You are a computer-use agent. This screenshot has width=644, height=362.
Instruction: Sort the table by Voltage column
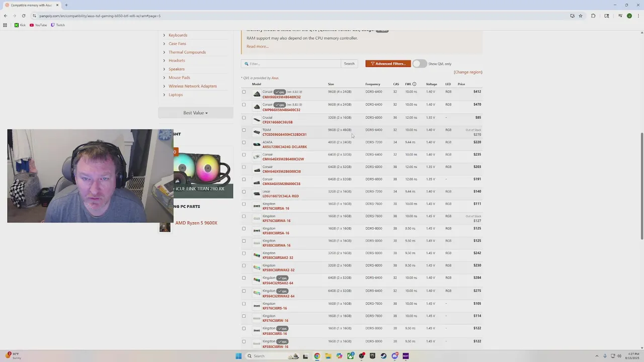pos(432,84)
